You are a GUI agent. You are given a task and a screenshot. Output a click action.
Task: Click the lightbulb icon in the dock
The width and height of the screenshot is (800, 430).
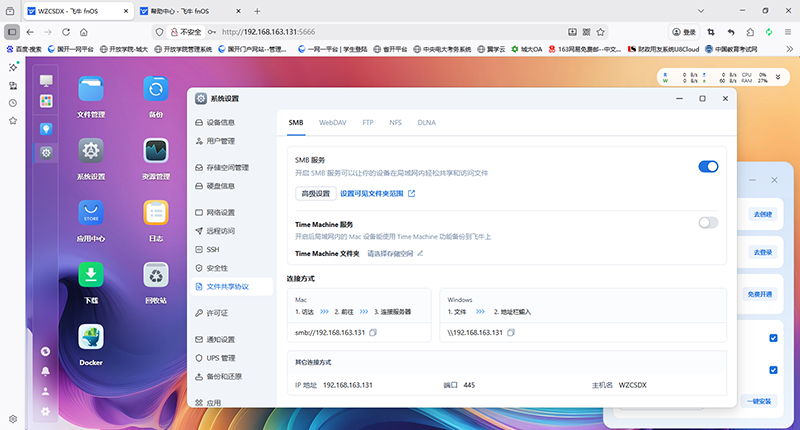46,129
